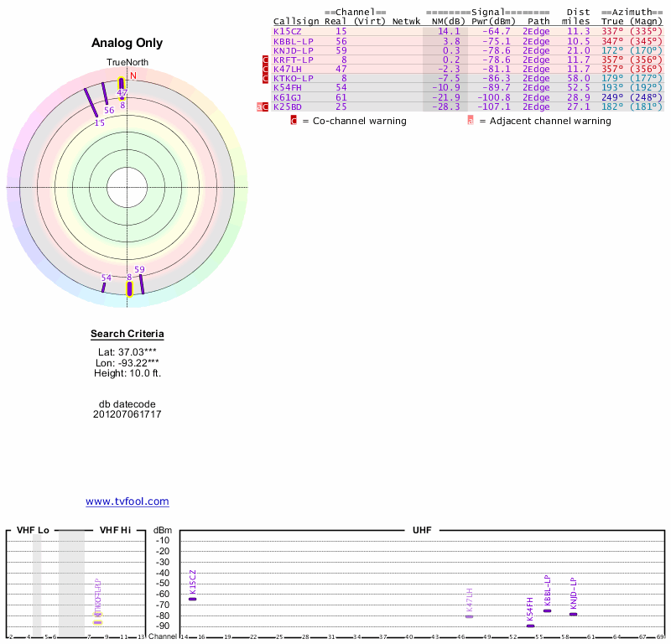The width and height of the screenshot is (671, 644).
Task: Click the Lat: 37.03*** text
Action: click(127, 352)
